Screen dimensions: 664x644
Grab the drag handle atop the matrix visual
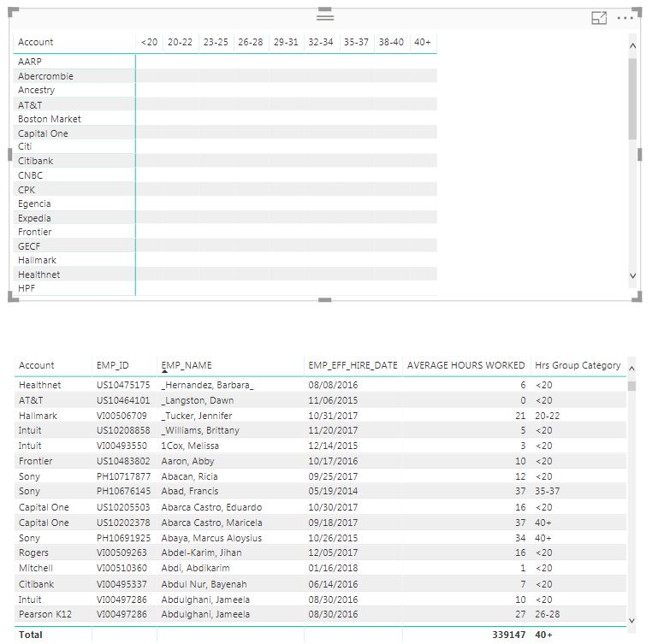coord(325,17)
